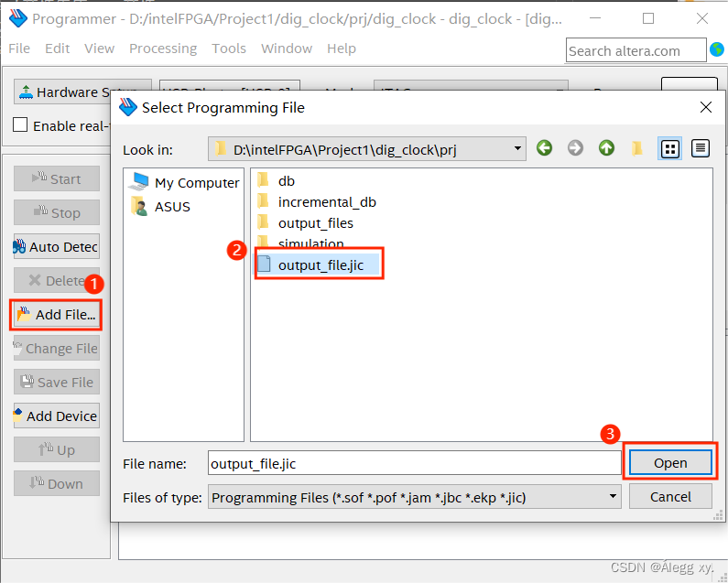
Task: Click the File name input field
Action: point(414,463)
